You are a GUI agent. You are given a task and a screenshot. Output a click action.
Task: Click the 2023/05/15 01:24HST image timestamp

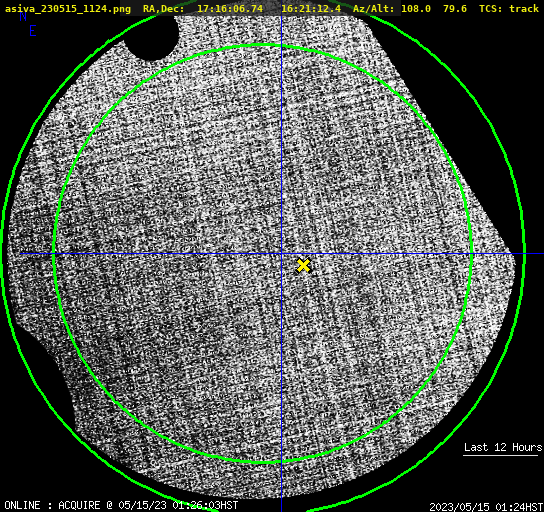(x=486, y=507)
